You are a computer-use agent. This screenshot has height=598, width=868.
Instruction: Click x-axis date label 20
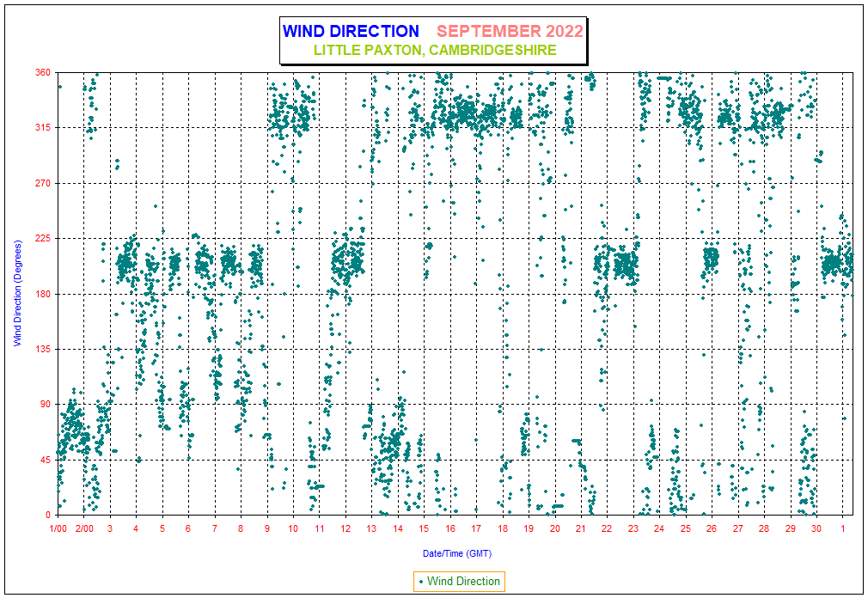(554, 529)
